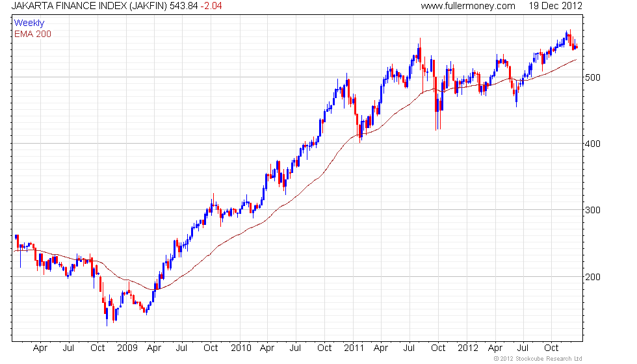Click the 200 price axis label
The width and height of the screenshot is (637, 364).
coord(593,277)
